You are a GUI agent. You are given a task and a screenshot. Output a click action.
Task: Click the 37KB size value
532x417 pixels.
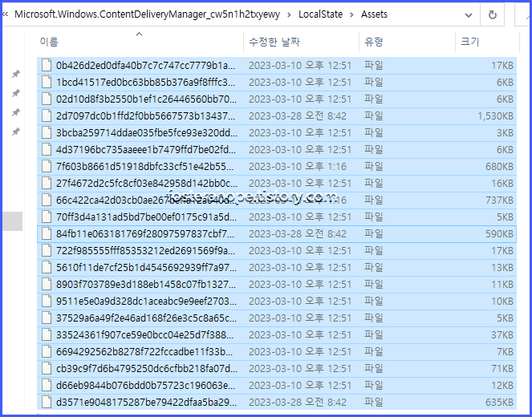click(502, 335)
